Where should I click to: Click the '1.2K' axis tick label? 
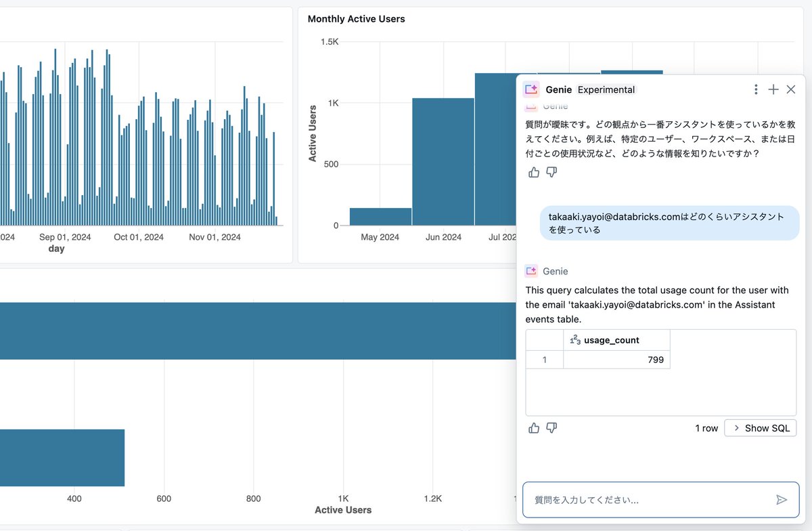(x=433, y=498)
